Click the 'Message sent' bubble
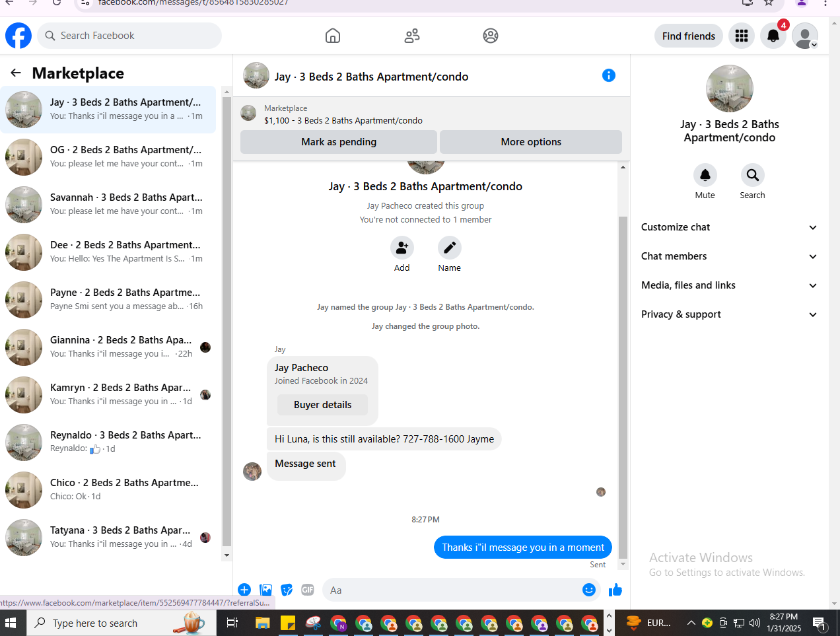 (x=306, y=466)
